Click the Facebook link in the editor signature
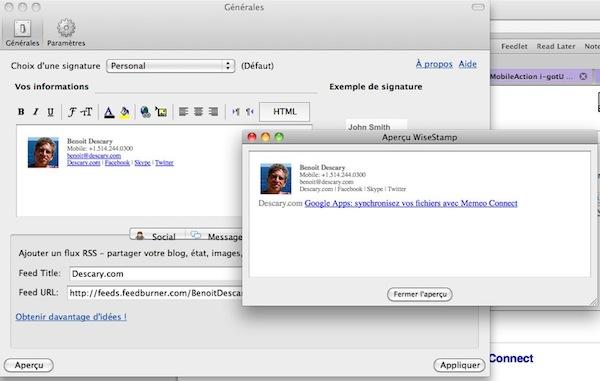 (x=117, y=163)
